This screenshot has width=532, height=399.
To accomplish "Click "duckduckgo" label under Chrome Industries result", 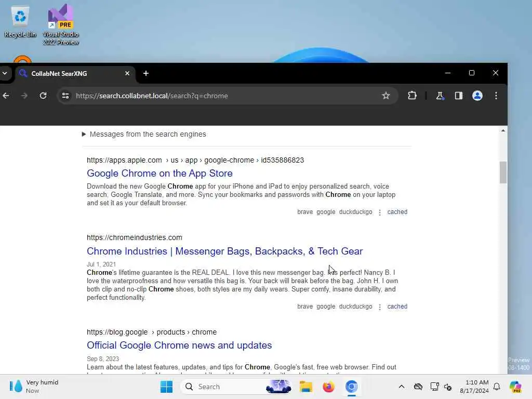I will [355, 307].
